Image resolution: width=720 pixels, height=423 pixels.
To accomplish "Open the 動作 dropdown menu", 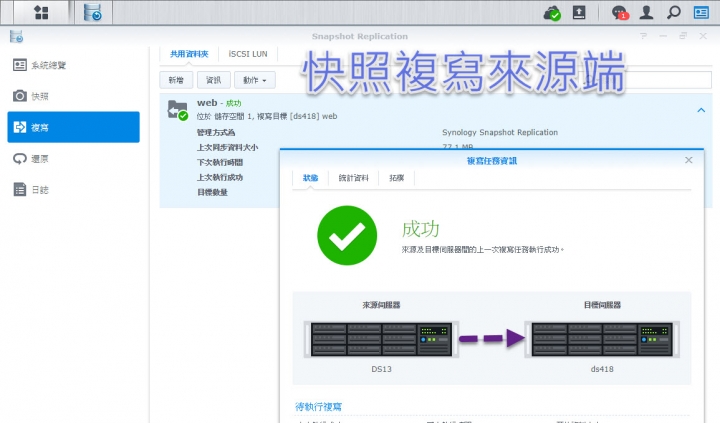I will coord(254,80).
